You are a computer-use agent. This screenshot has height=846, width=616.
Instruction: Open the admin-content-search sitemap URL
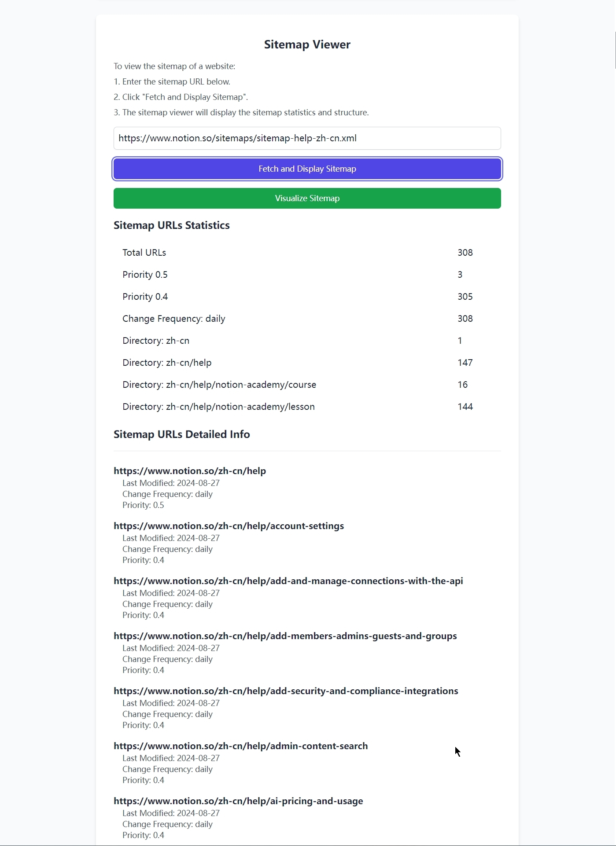tap(240, 746)
